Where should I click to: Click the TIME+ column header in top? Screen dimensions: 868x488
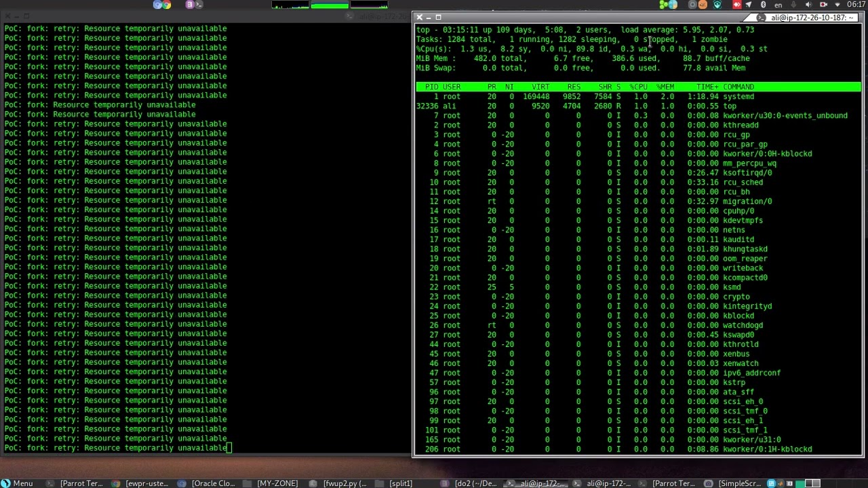pos(707,87)
